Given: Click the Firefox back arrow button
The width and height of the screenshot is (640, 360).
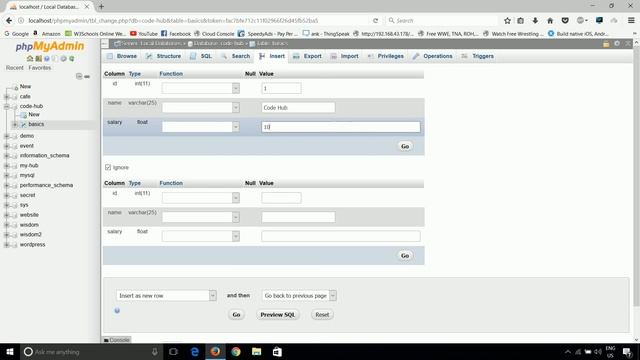Looking at the screenshot, I should tap(9, 20).
